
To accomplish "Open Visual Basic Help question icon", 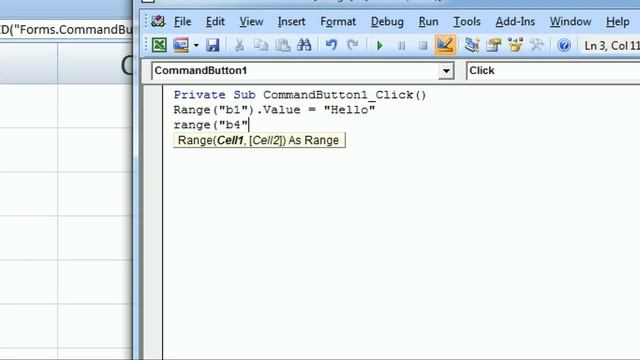I will click(564, 45).
